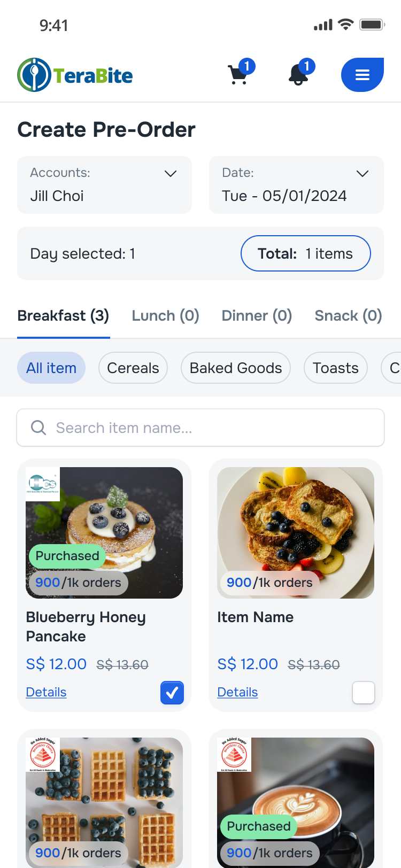Click the Total: 1 items button
This screenshot has width=401, height=868.
305,253
